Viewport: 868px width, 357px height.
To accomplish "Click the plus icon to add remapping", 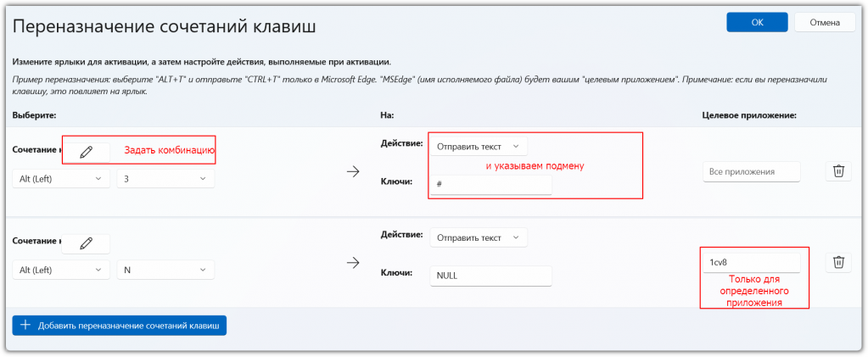I will [25, 325].
